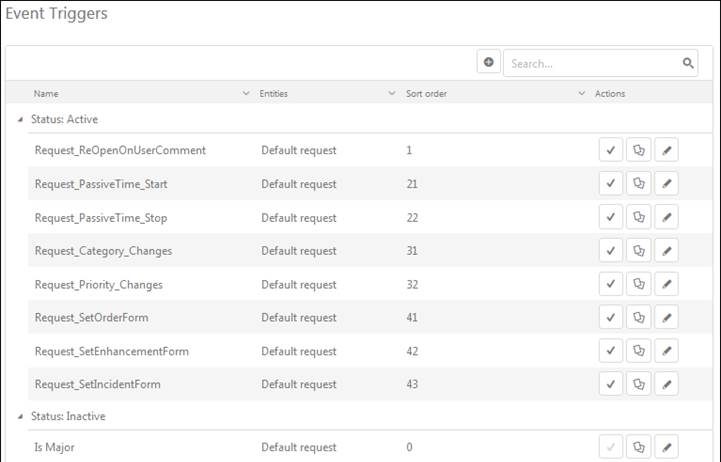Select the Request_SetIncidentForm row name
Image resolution: width=721 pixels, height=462 pixels.
(97, 384)
